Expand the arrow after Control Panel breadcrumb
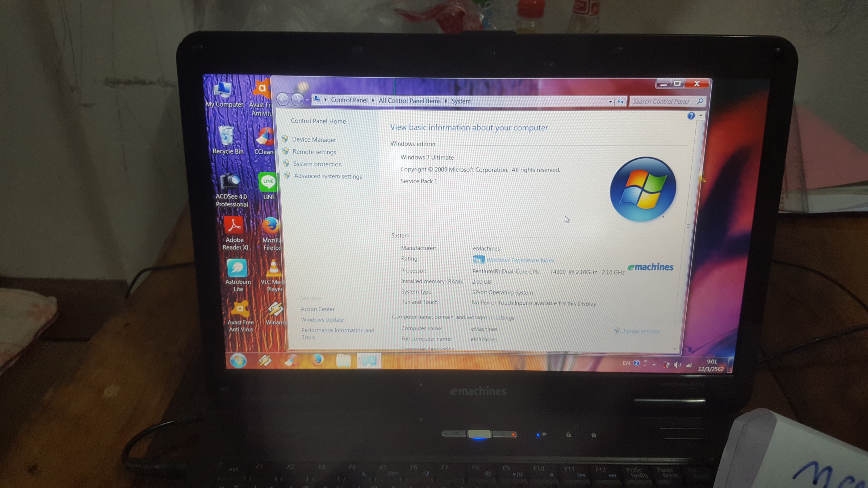This screenshot has width=868, height=488. point(373,100)
